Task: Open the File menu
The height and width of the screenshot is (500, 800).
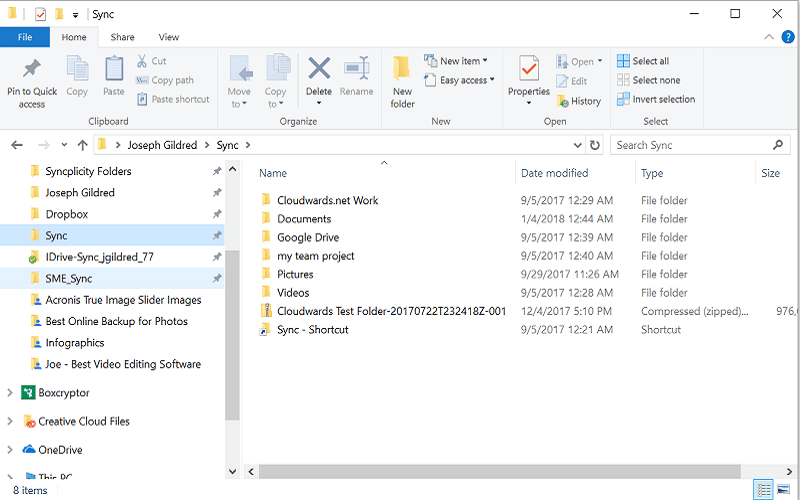Action: coord(25,37)
